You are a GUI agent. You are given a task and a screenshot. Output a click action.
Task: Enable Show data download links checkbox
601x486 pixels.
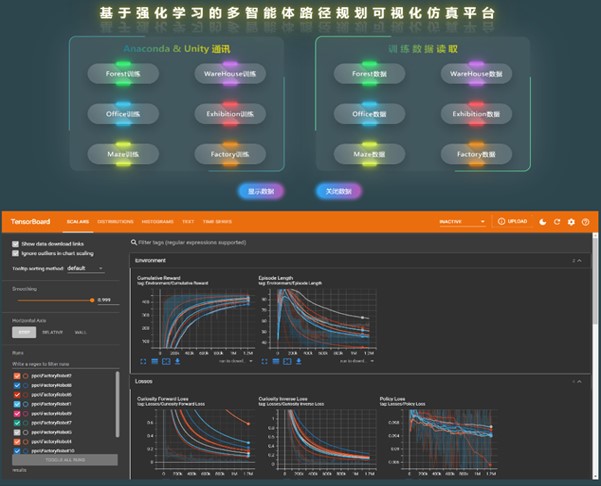(15, 244)
